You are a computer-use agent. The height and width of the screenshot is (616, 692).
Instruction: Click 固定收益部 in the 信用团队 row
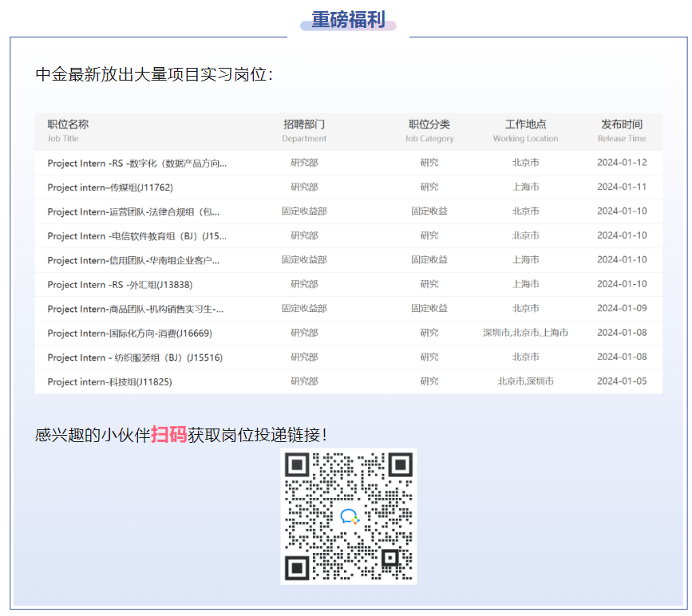304,259
